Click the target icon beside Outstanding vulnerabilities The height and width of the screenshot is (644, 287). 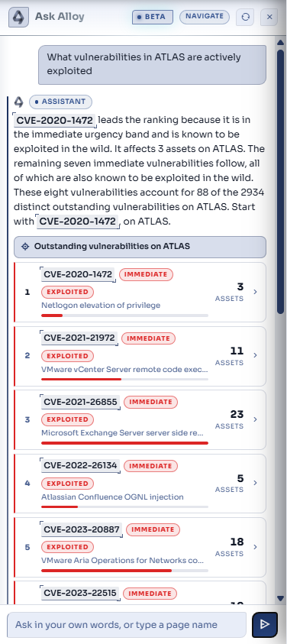pyautogui.click(x=25, y=247)
